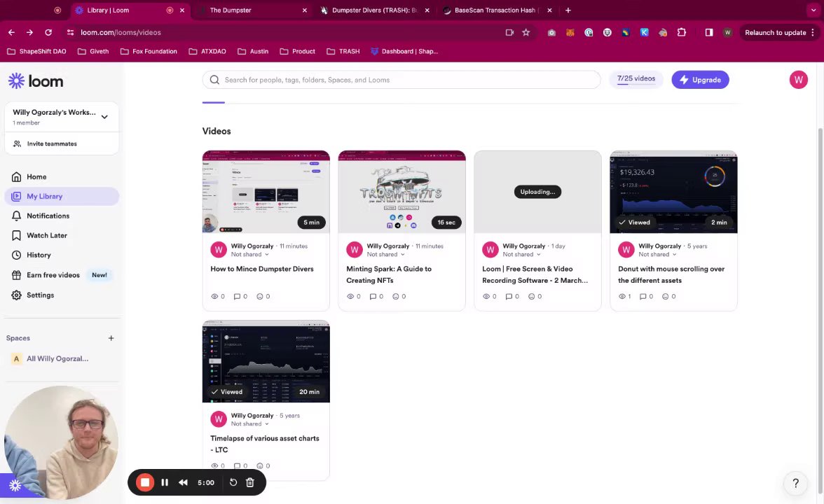Open Watch Later list

[62, 235]
